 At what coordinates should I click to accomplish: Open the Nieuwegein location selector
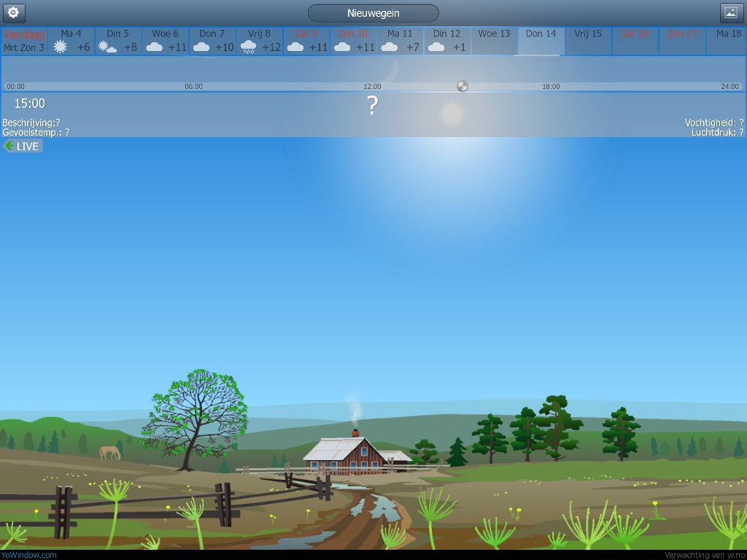click(373, 13)
